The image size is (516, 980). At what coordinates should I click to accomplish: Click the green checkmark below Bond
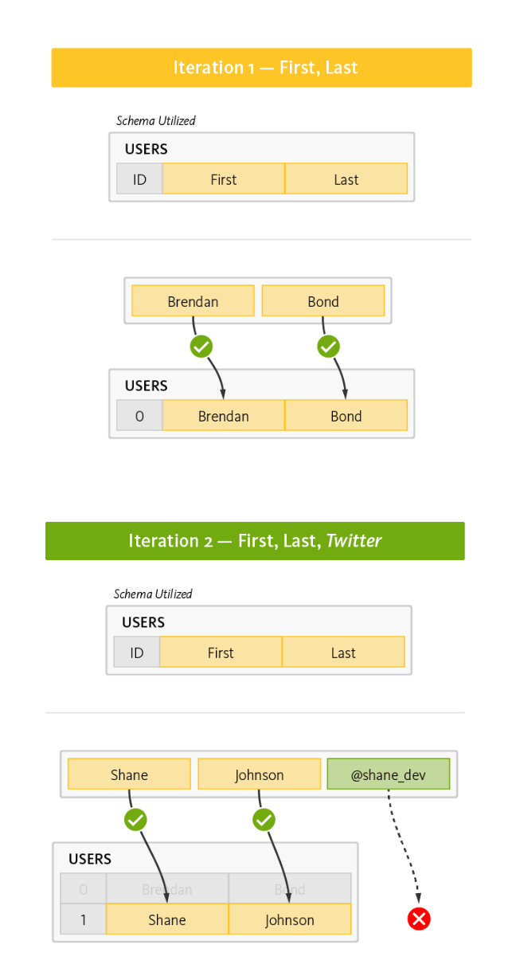pyautogui.click(x=328, y=347)
